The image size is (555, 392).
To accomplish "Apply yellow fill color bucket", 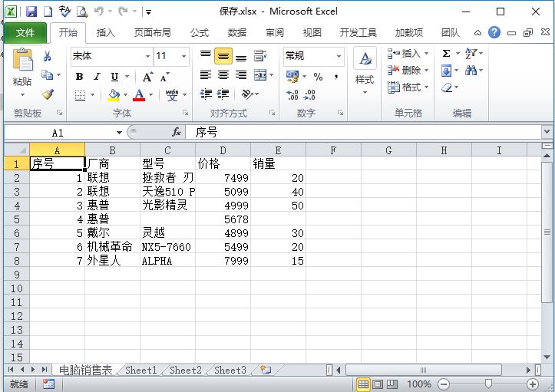I will coord(114,95).
